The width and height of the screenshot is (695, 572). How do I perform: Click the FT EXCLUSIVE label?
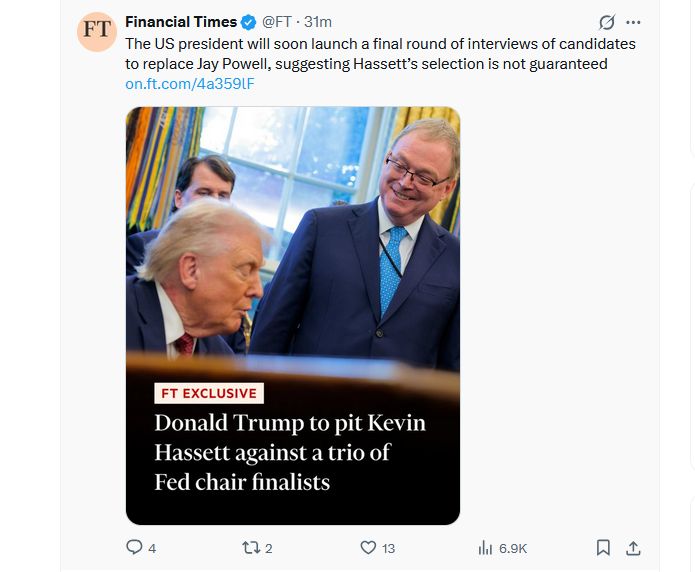pos(208,393)
